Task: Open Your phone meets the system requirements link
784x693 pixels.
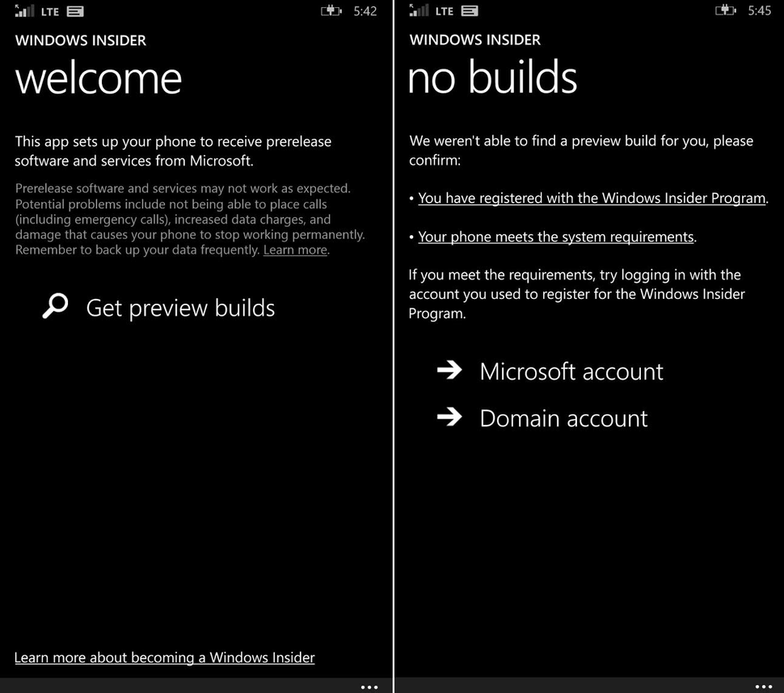Action: 555,237
